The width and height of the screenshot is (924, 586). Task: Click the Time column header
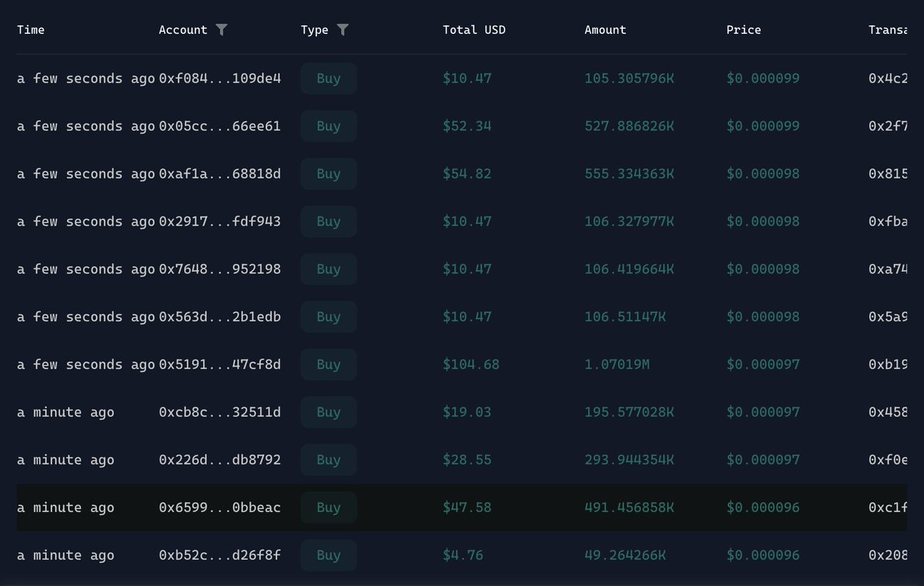tap(31, 30)
